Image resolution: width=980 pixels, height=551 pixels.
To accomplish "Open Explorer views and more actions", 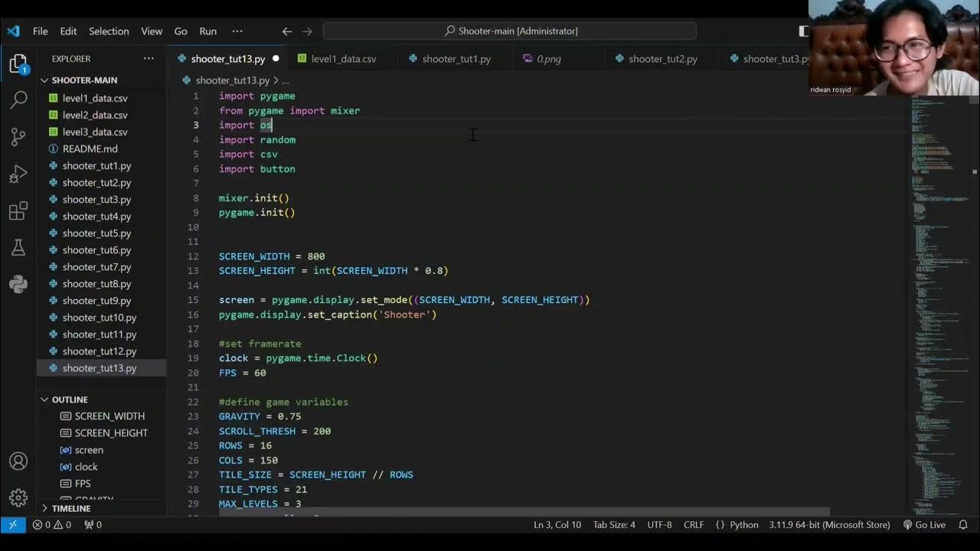I will coord(149,59).
